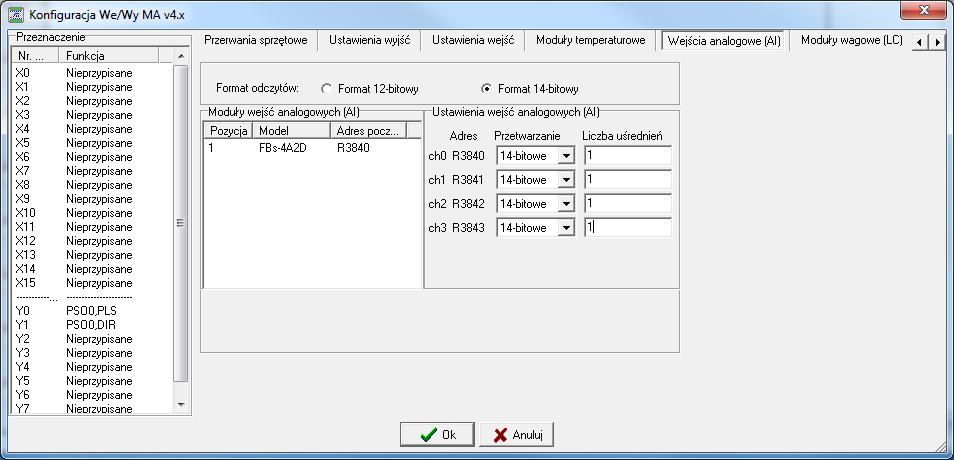954x460 pixels.
Task: Switch to Ustawienia wyjść tab
Action: pos(369,41)
